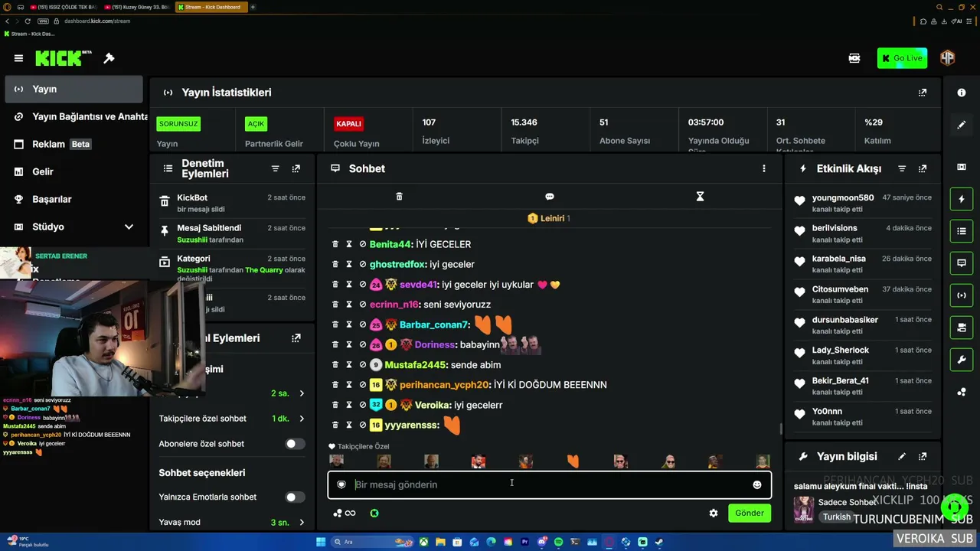Click the KickBot moderation log entry
Image resolution: width=980 pixels, height=551 pixels.
click(232, 202)
